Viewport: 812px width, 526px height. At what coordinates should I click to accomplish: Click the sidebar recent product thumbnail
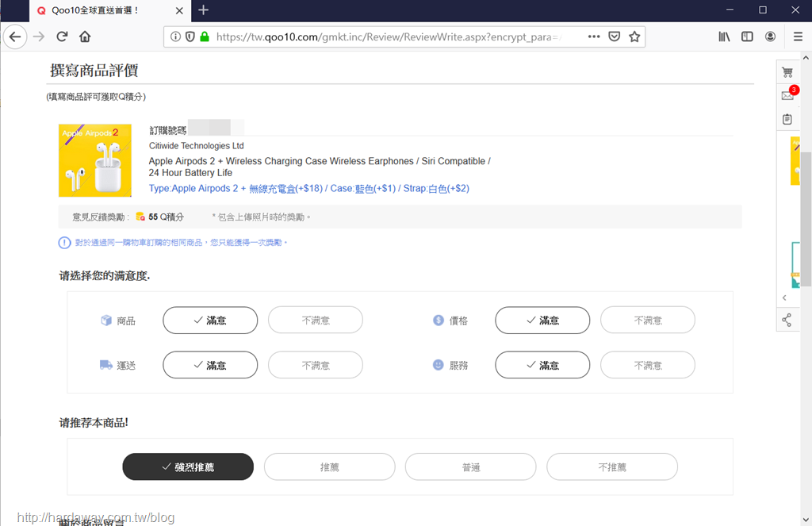coord(795,160)
